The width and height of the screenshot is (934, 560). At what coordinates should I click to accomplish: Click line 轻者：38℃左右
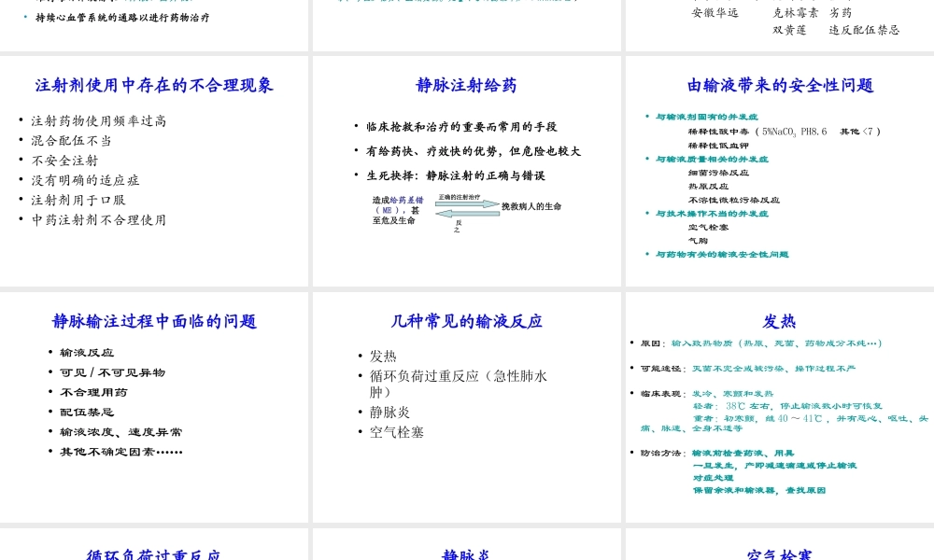tap(787, 406)
